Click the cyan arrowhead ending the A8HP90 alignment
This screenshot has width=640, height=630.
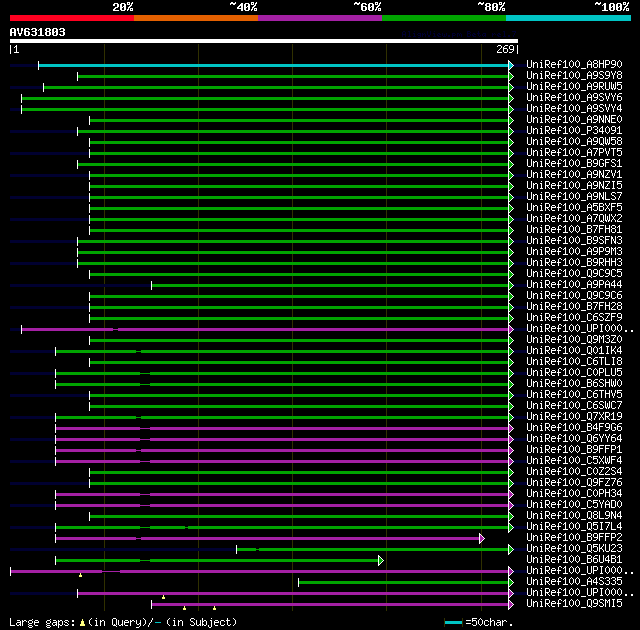511,65
